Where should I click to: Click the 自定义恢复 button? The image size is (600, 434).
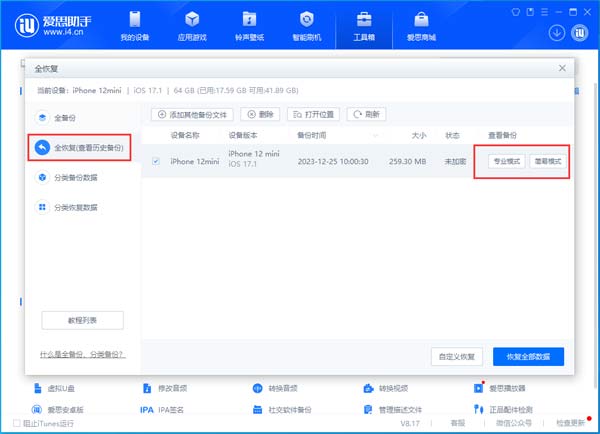pos(457,357)
